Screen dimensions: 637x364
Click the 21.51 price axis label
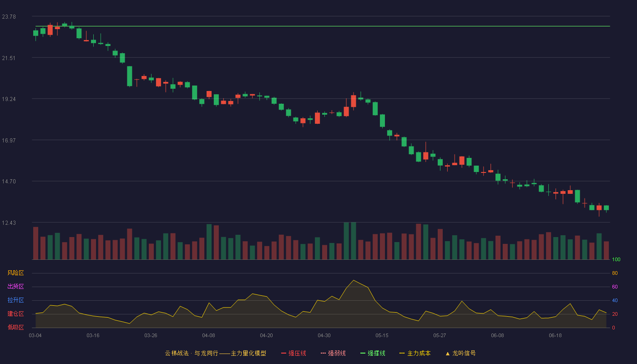(9, 58)
